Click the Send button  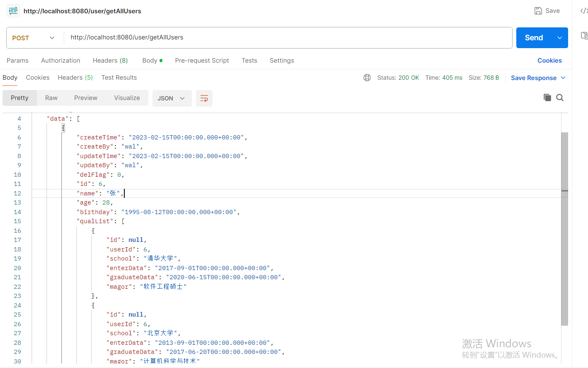click(x=534, y=38)
